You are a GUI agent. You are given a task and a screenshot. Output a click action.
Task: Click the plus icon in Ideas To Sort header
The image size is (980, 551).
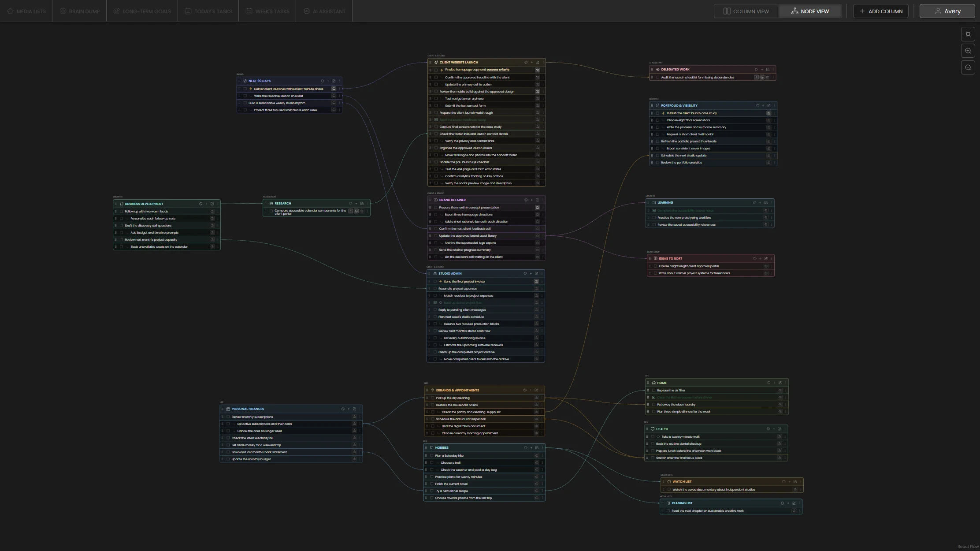coord(760,259)
